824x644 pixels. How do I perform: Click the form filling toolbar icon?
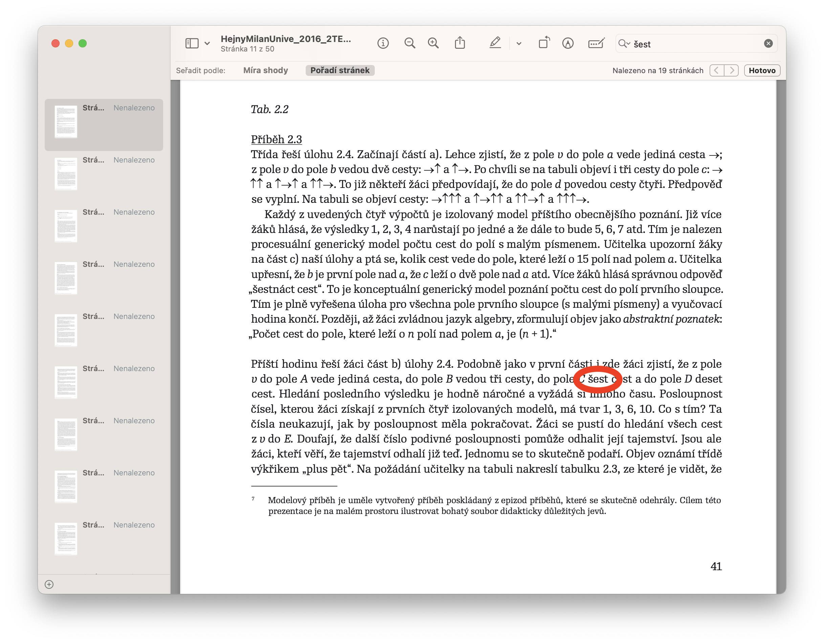click(x=596, y=43)
